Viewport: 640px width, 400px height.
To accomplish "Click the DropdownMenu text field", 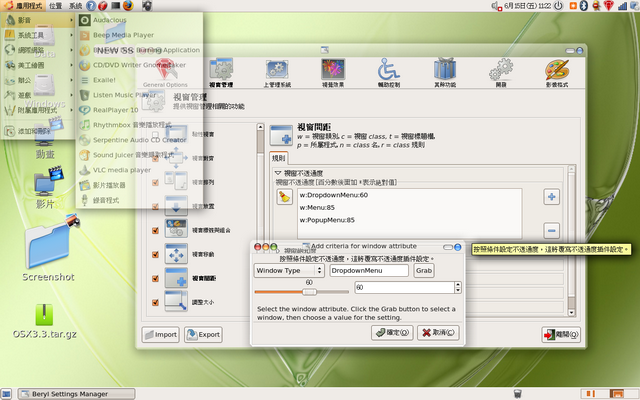I will (369, 270).
